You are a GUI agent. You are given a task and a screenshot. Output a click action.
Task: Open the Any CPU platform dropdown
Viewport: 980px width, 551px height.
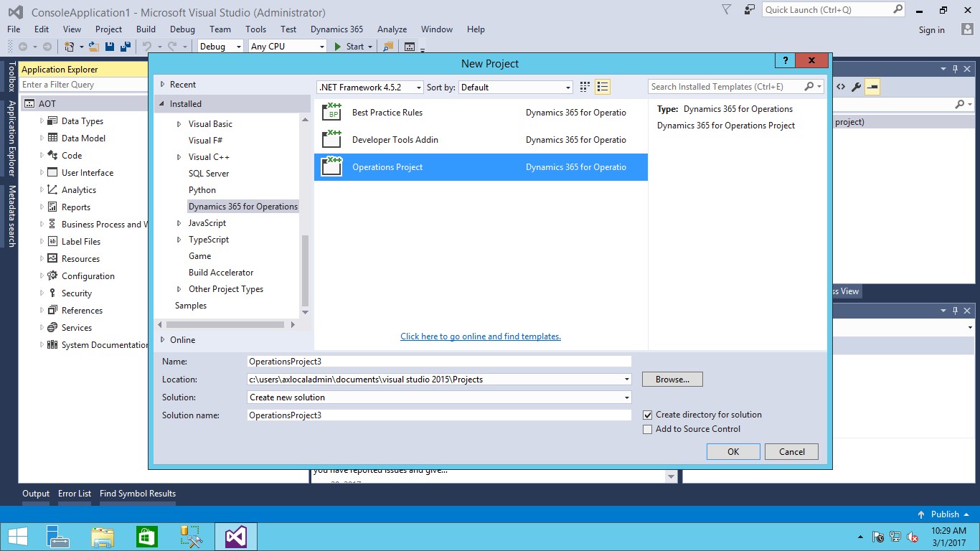[322, 47]
